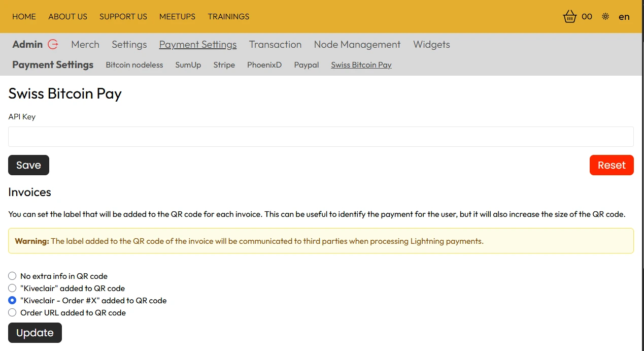Image resolution: width=644 pixels, height=351 pixels.
Task: Select 'Kiveclair - Order #X' radio button
Action: tap(12, 301)
